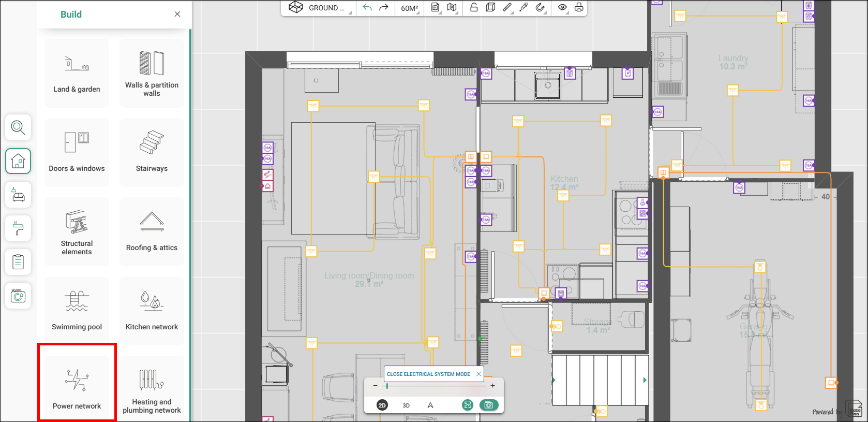The height and width of the screenshot is (422, 868).
Task: Open the furnish sofa sidebar icon
Action: [18, 195]
